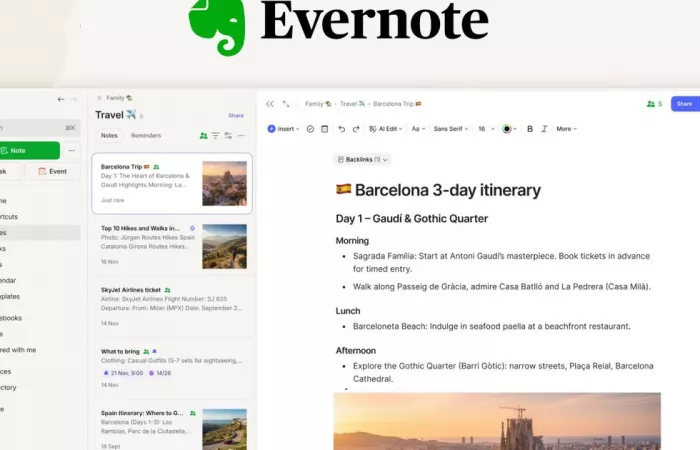Click Day 1 – Gaudí & Gothic Quarter heading
Screen dimensions: 700x450
pyautogui.click(x=412, y=218)
